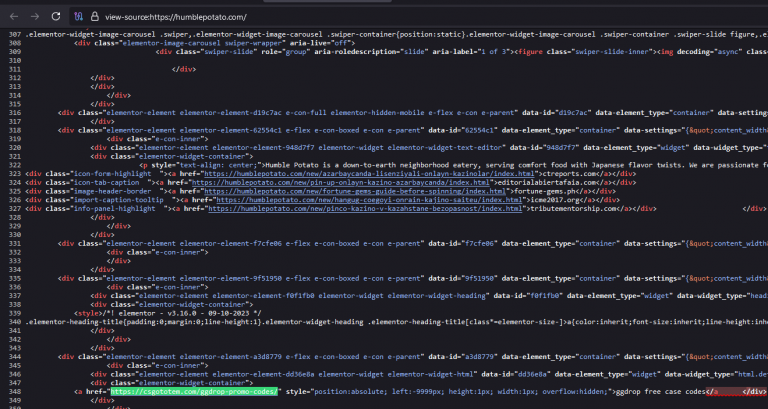The width and height of the screenshot is (768, 409).
Task: Click the class value 'icon-form-highlight'
Action: (x=113, y=174)
